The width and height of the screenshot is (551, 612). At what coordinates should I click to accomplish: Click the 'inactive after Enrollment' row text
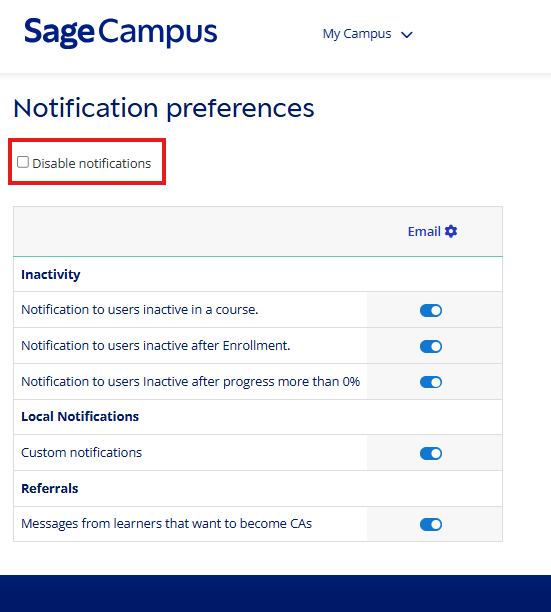coord(156,345)
